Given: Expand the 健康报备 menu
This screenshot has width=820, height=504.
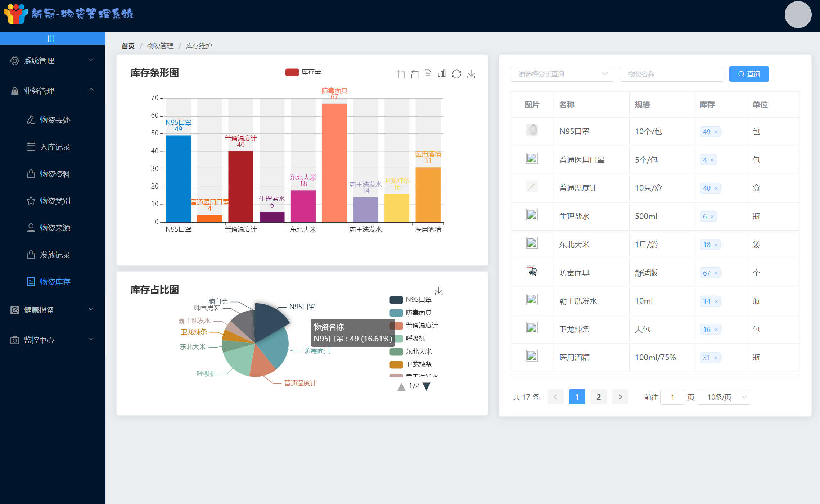Looking at the screenshot, I should (x=53, y=310).
